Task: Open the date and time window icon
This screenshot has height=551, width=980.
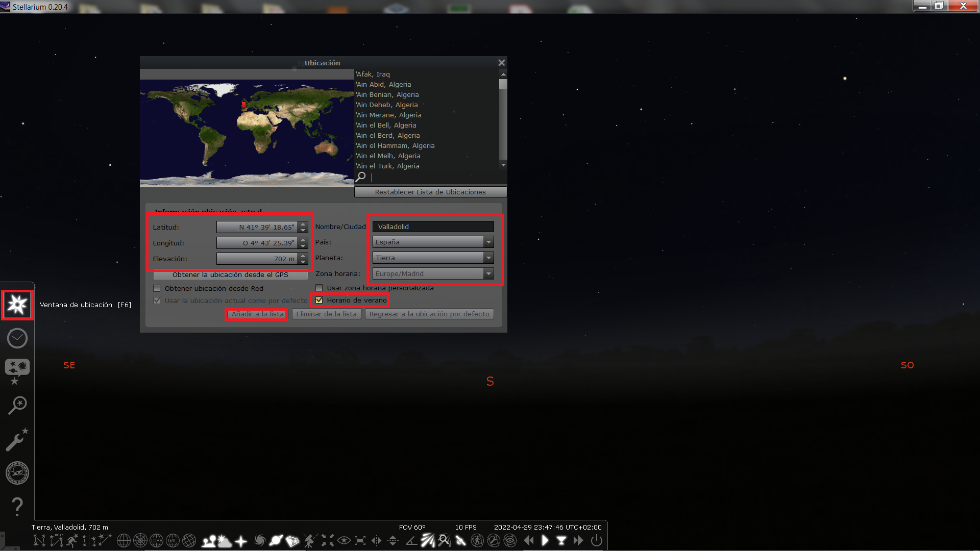Action: click(x=17, y=338)
